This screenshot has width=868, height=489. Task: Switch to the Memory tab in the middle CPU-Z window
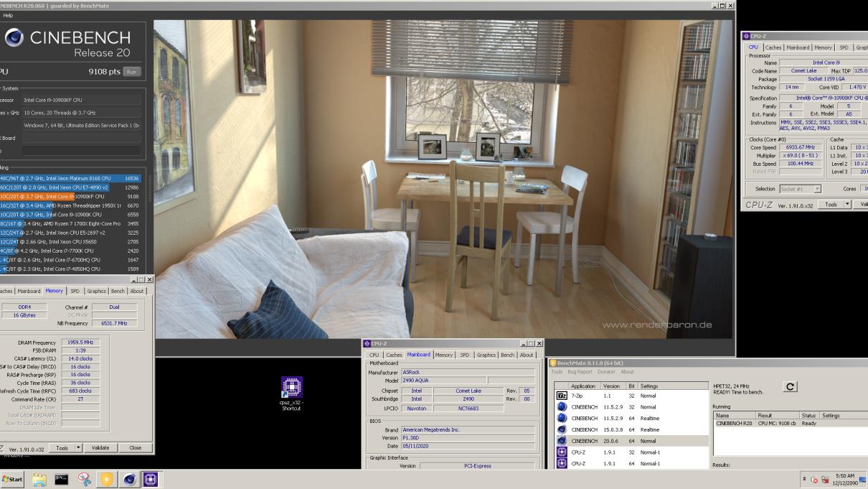pyautogui.click(x=444, y=354)
